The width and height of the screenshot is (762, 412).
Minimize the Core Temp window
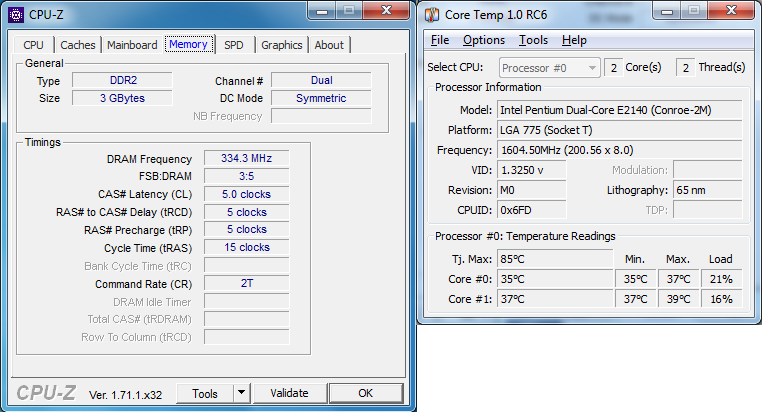(x=667, y=11)
